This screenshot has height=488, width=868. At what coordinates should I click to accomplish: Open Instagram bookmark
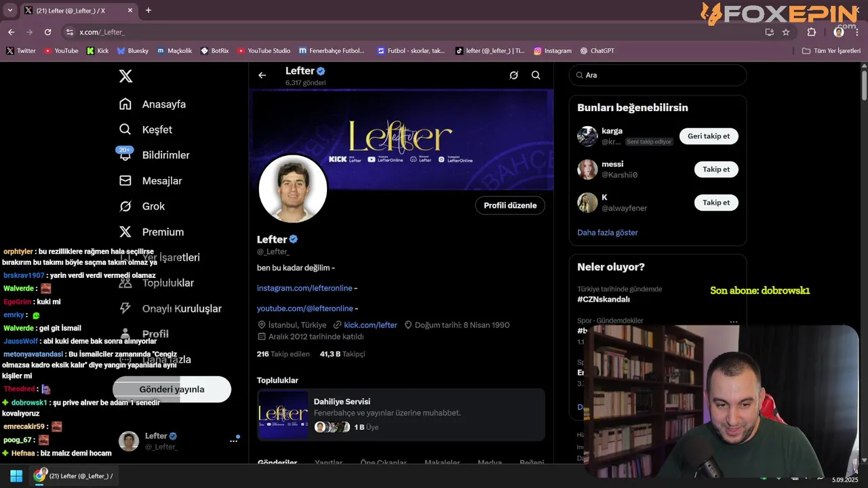tap(553, 51)
